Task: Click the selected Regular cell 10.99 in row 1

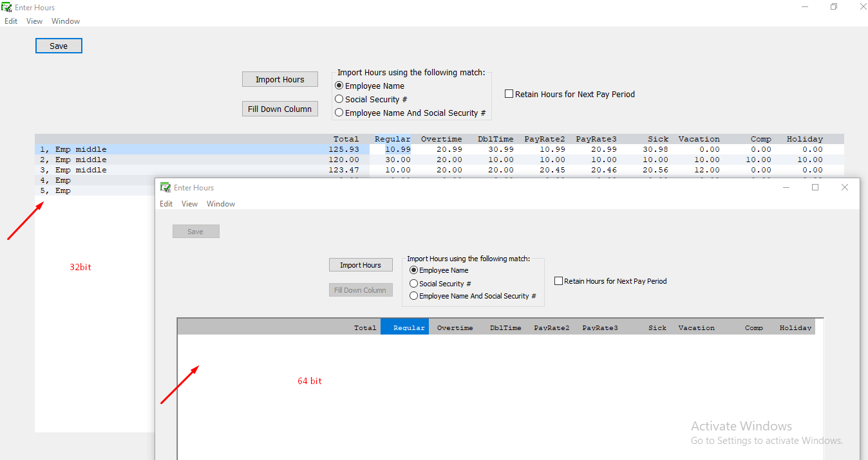Action: [397, 149]
